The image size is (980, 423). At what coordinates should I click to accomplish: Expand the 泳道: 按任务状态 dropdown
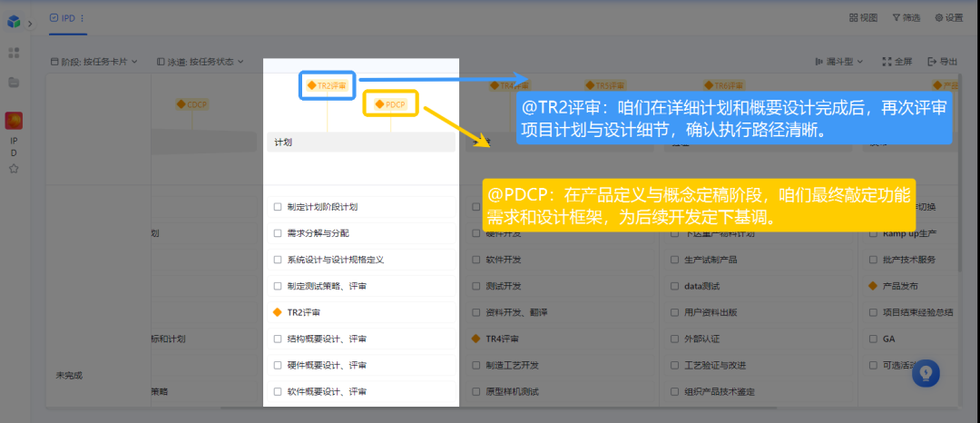201,62
